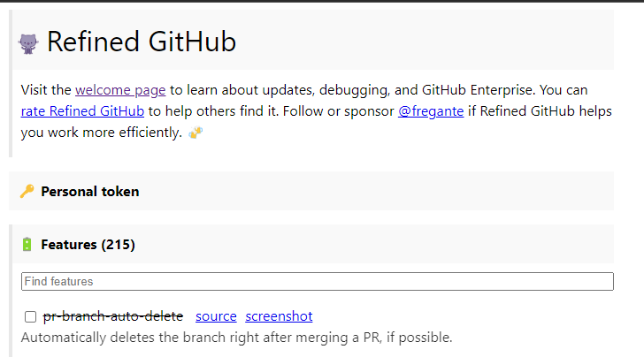The height and width of the screenshot is (357, 644).
Task: Toggle the pr-branch-auto-delete checkbox
Action: [30, 316]
